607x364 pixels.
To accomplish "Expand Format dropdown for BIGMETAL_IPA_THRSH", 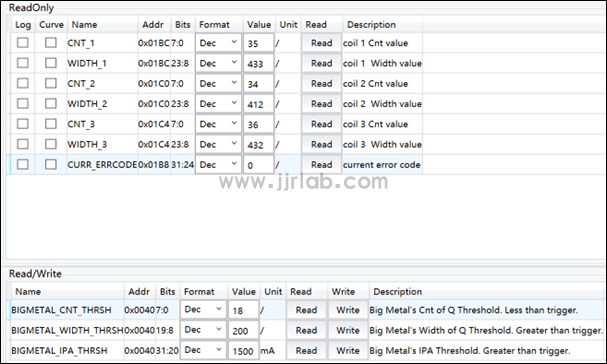I will (203, 350).
